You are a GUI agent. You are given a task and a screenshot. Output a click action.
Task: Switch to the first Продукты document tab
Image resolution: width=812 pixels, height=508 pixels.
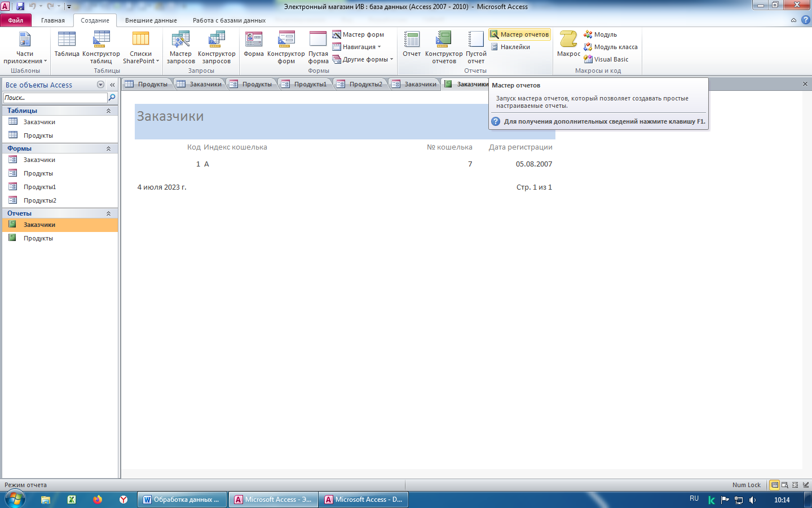pos(147,84)
